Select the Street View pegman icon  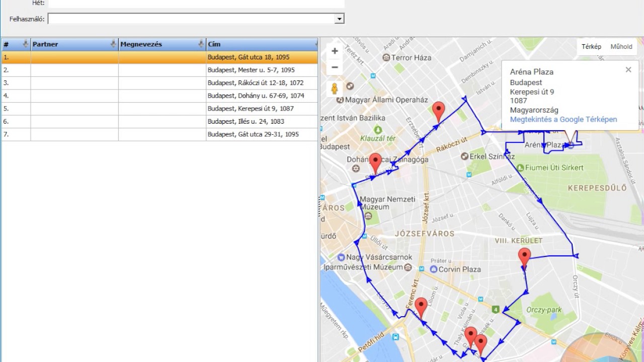point(335,88)
